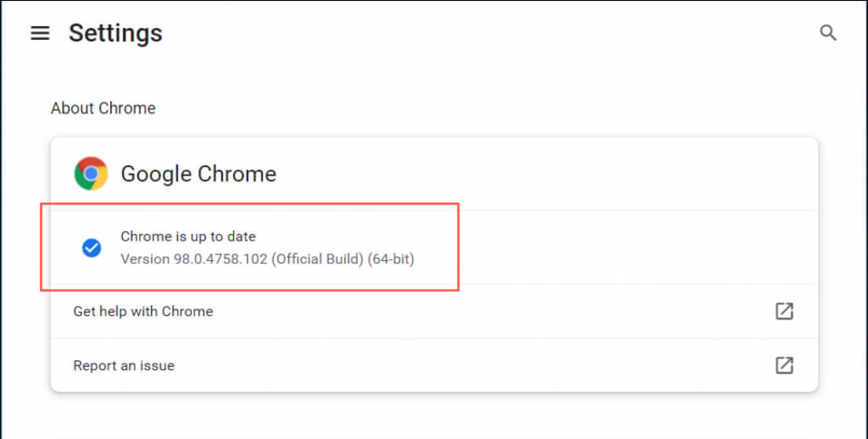Click the (64-bit) label in version line
This screenshot has height=439, width=868.
(x=390, y=258)
